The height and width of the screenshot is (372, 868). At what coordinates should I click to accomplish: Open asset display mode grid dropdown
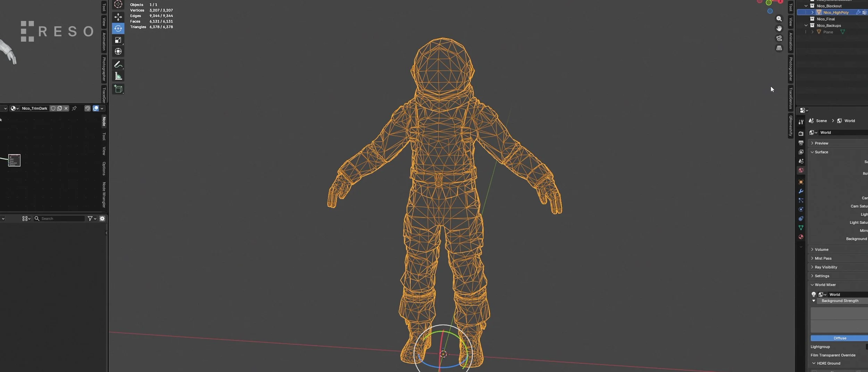click(x=26, y=218)
